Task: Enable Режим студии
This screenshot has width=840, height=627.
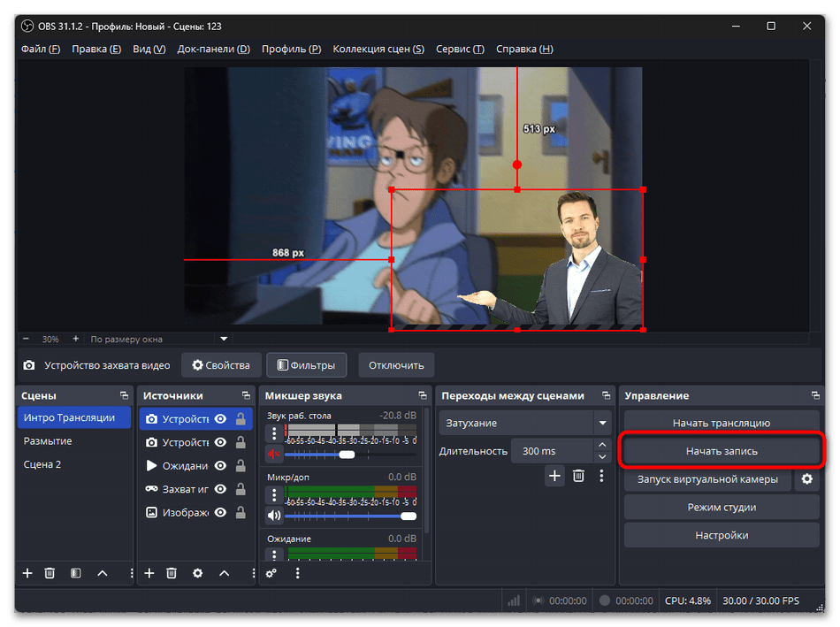Action: tap(722, 507)
